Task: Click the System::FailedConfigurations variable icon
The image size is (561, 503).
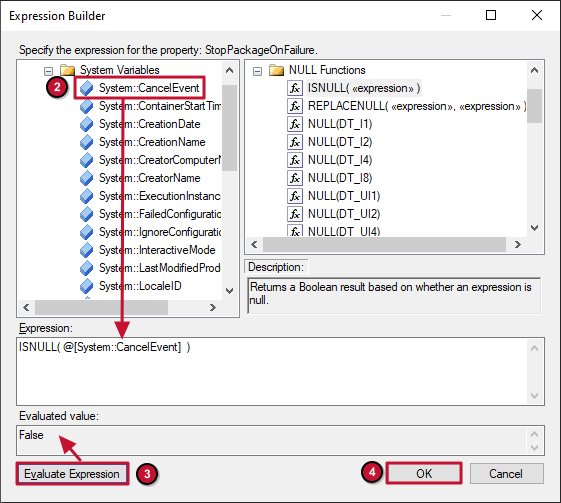Action: tap(87, 214)
